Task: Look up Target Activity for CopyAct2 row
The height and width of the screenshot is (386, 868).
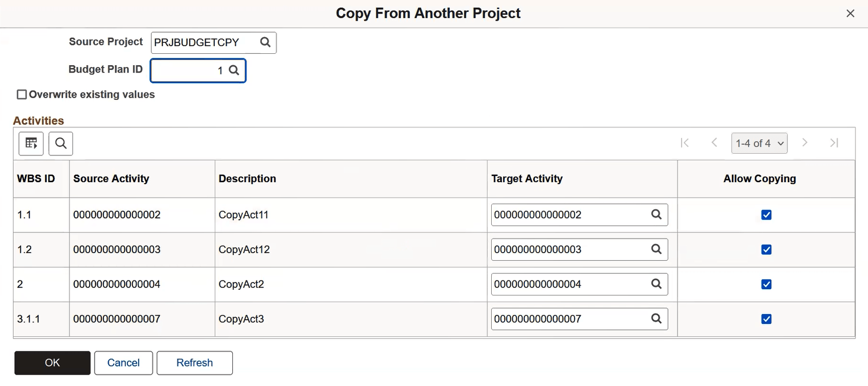Action: (x=656, y=284)
